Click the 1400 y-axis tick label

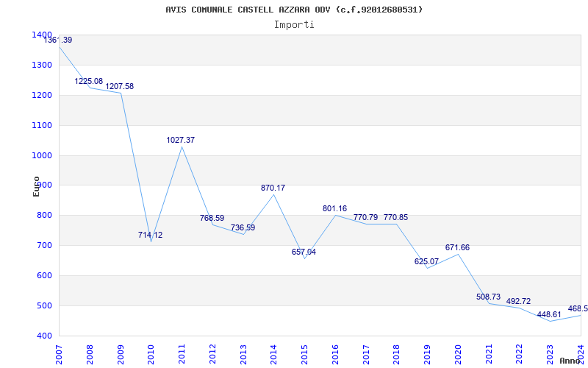(x=42, y=35)
